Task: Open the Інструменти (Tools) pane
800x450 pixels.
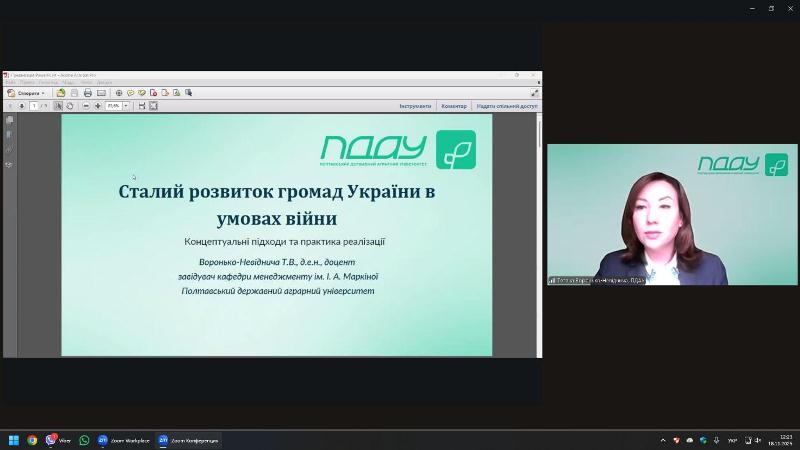Action: coord(415,106)
